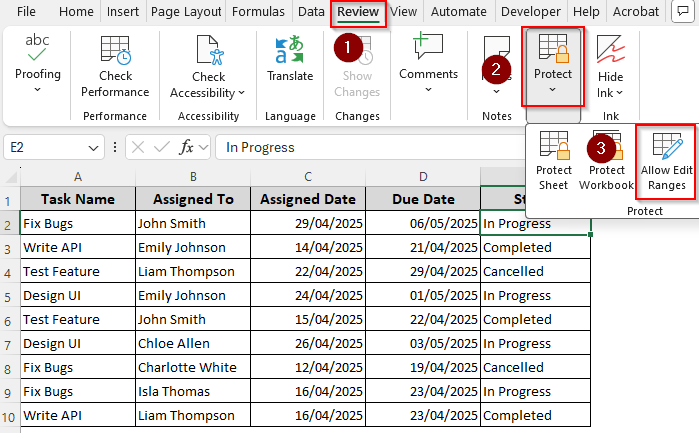The width and height of the screenshot is (699, 433).
Task: Launch the Translate tool
Action: (x=290, y=58)
